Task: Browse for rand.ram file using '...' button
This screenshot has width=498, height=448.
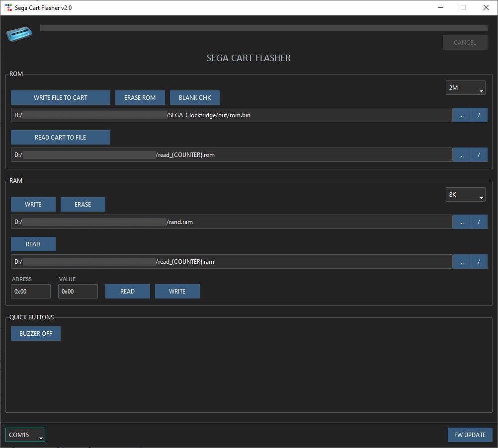Action: pos(461,222)
